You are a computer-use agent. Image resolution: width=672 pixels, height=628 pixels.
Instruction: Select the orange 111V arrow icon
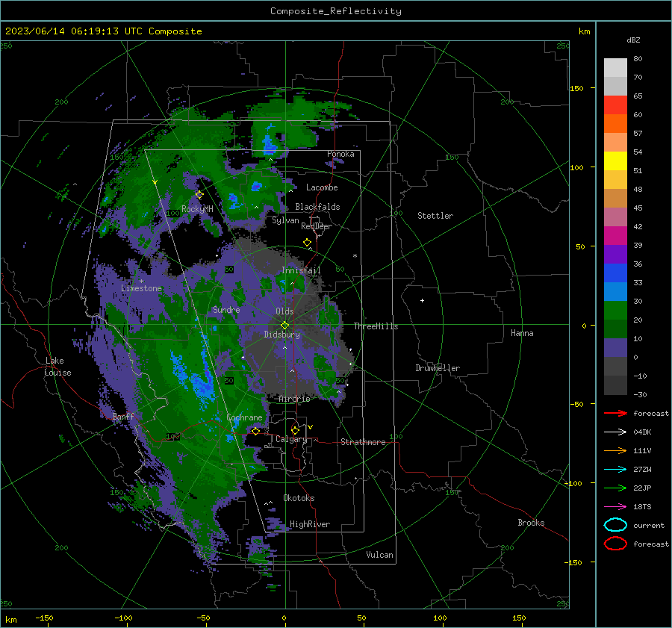(x=615, y=450)
